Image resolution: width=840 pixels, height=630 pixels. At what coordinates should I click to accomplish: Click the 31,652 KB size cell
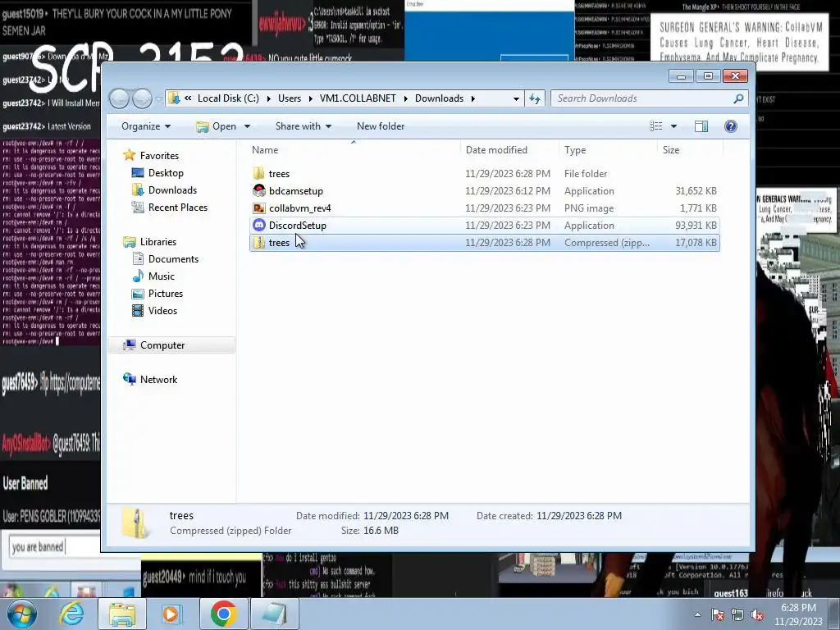(696, 190)
